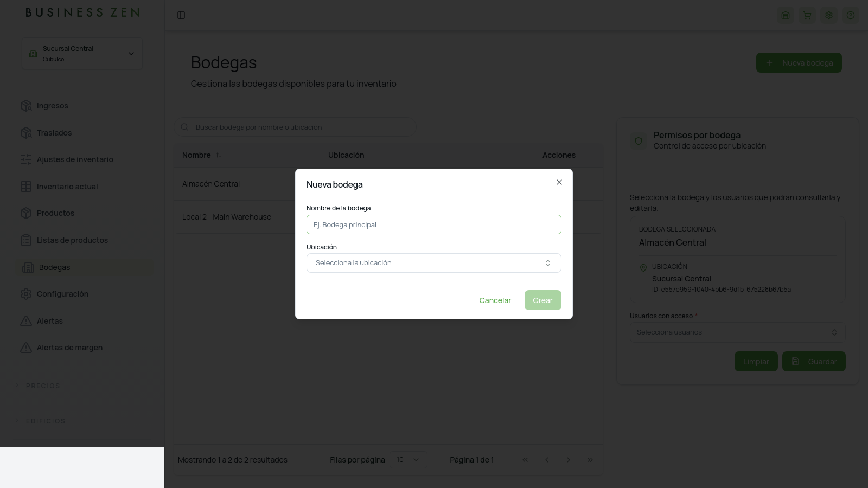Open Inventario actual page
This screenshot has width=868, height=488.
coord(67,187)
